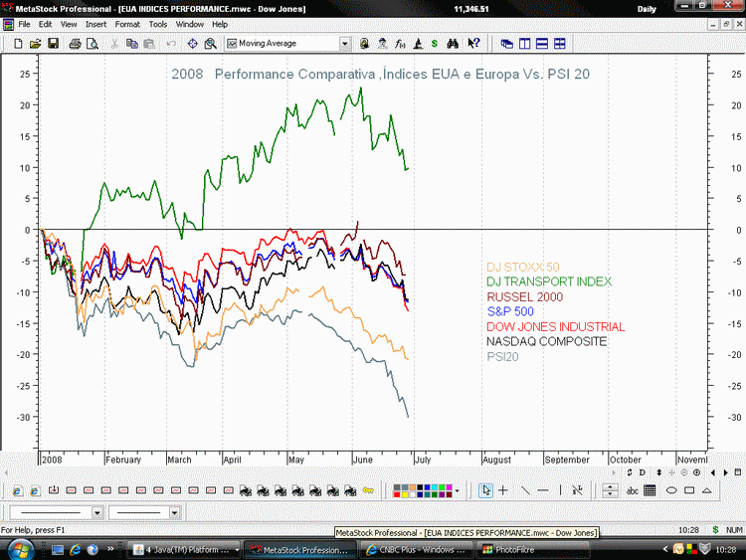746x560 pixels.
Task: Select the vertical line tool
Action: click(560, 490)
